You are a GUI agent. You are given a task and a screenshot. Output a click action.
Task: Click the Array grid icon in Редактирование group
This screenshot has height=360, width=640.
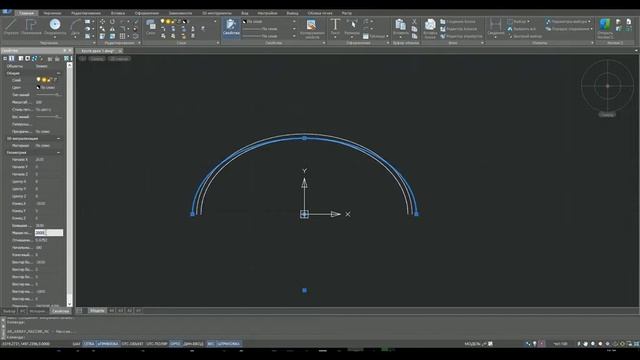click(122, 36)
